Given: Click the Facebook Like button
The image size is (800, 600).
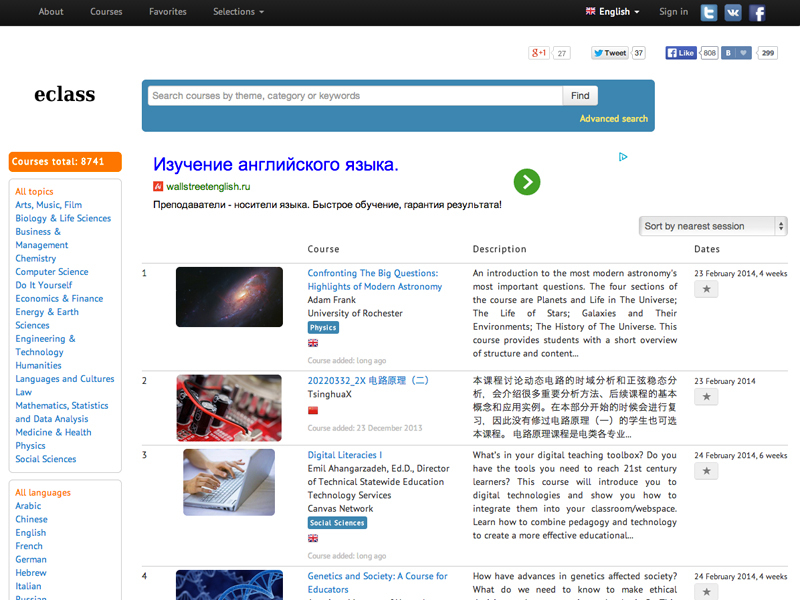Looking at the screenshot, I should [681, 53].
